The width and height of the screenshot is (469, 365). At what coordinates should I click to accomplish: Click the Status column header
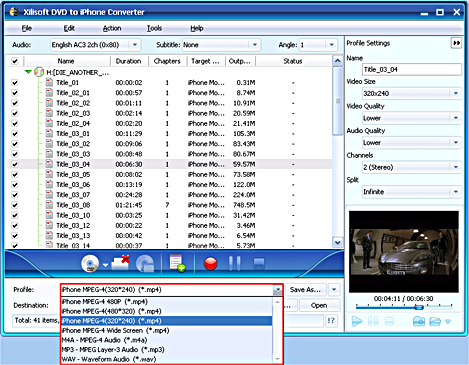tap(293, 61)
